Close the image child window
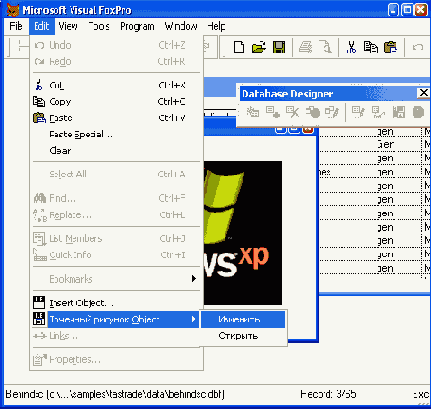Viewport: 431px width, 409px height. coord(308,130)
